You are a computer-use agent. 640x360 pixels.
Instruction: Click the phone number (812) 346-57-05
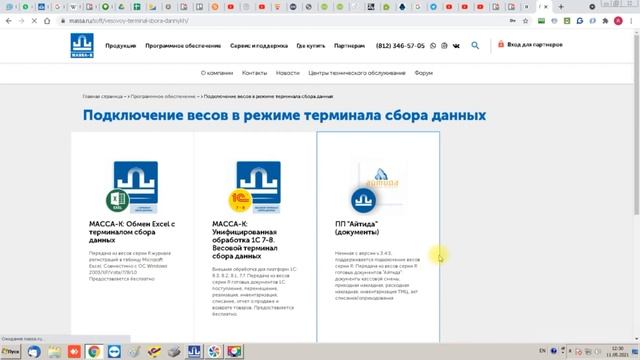tap(400, 46)
